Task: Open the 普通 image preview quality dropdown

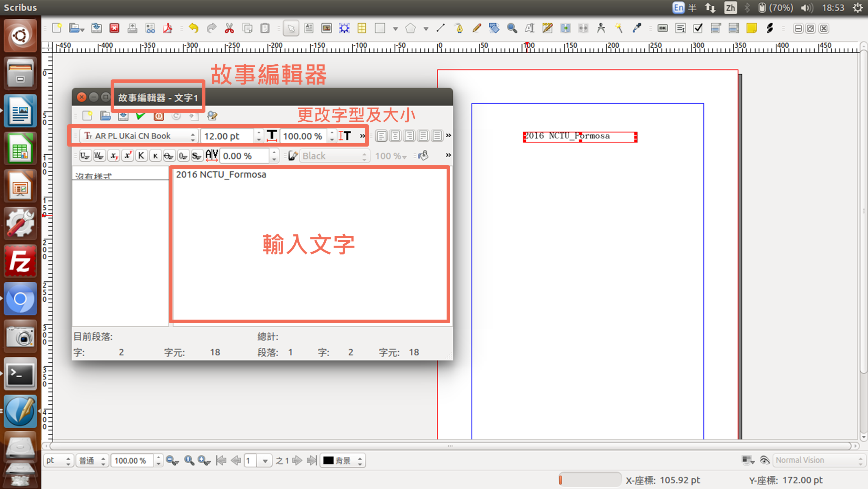Action: point(92,460)
